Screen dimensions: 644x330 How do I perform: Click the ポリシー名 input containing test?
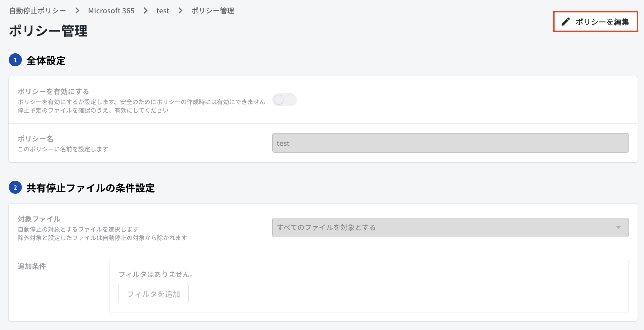[x=450, y=143]
